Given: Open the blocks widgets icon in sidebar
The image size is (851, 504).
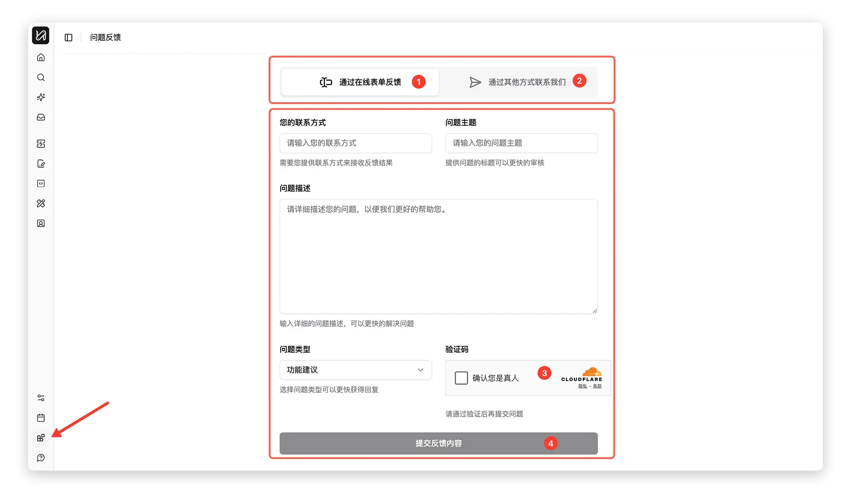Looking at the screenshot, I should click(41, 438).
